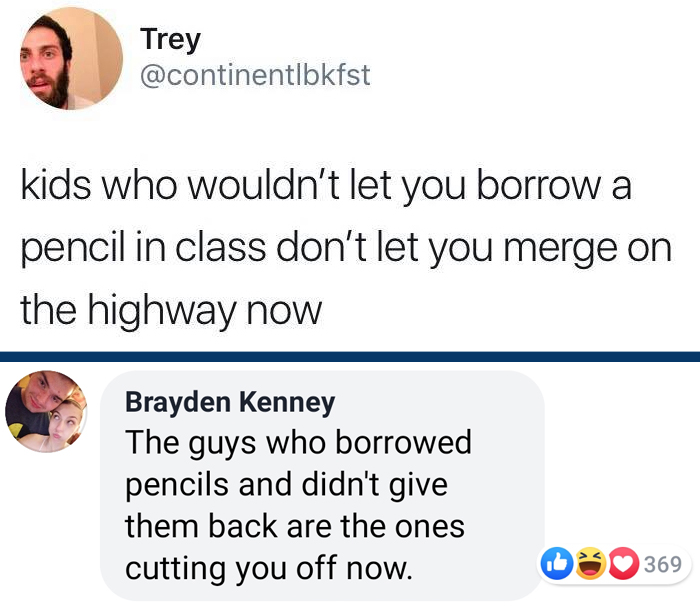Click the tweet text about borrowing a pencil
This screenshot has width=700, height=608.
click(x=346, y=247)
